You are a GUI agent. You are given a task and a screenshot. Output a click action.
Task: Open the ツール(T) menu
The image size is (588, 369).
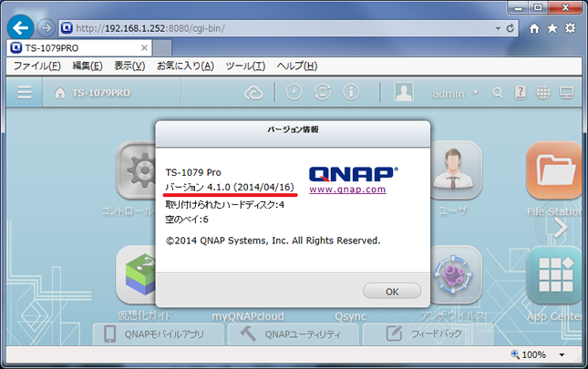point(245,66)
